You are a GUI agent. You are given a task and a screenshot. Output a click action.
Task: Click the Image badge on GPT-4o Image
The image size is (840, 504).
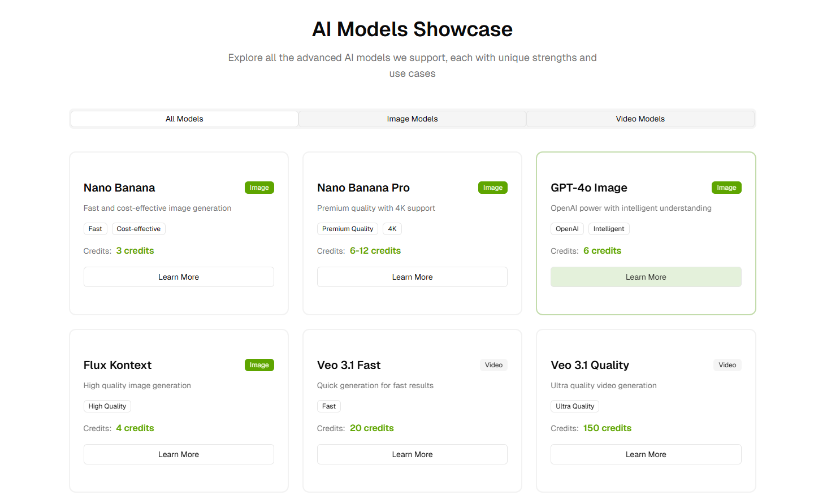tap(726, 188)
